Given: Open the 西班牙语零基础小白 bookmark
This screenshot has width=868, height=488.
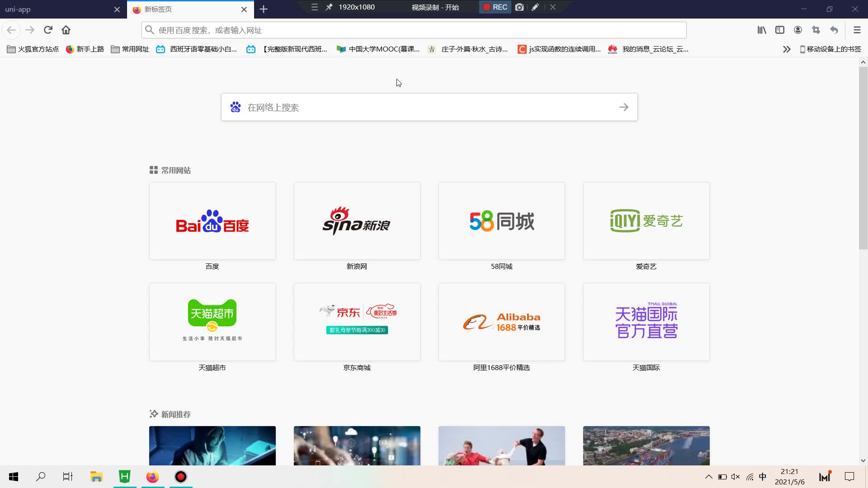Looking at the screenshot, I should click(x=197, y=49).
